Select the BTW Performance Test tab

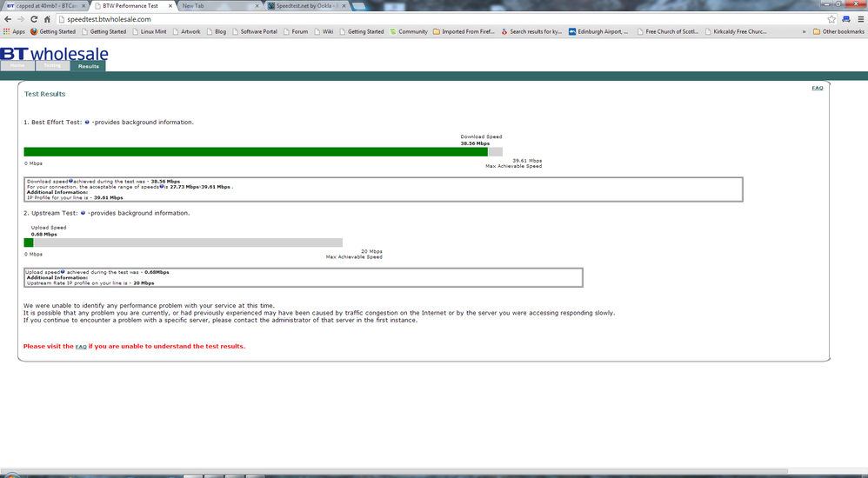pyautogui.click(x=133, y=5)
